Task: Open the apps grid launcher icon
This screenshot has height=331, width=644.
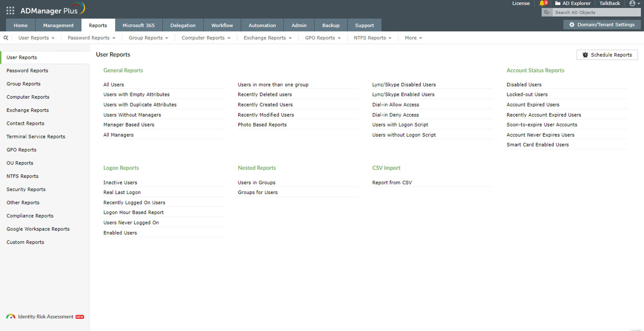Action: click(x=10, y=10)
